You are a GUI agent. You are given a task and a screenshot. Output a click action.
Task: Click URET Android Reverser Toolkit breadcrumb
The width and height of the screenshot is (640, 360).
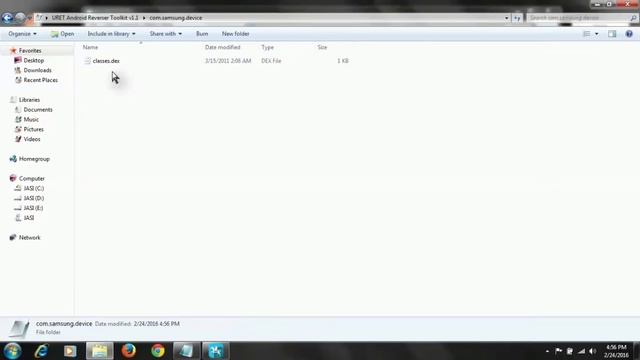point(95,18)
